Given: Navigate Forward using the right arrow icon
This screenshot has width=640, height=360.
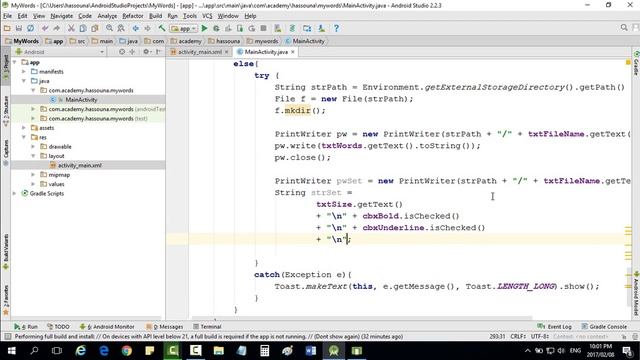Looking at the screenshot, I should (147, 28).
